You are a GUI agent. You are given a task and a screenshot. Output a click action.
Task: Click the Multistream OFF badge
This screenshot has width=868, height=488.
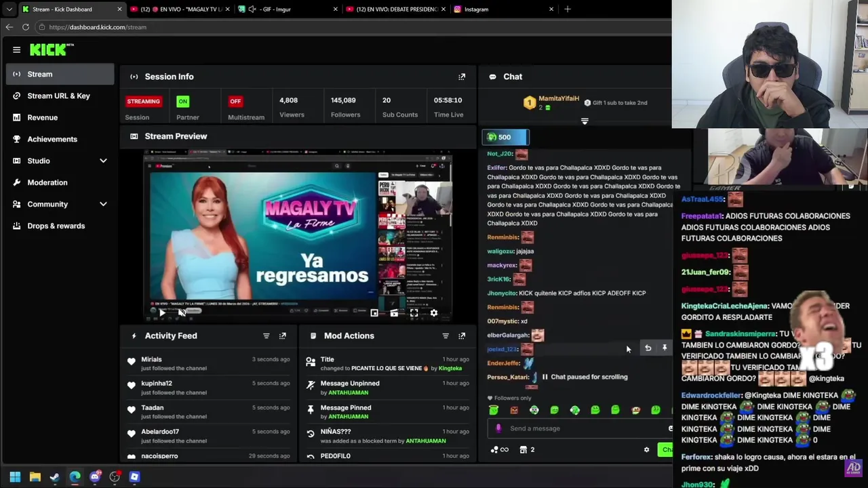click(235, 101)
